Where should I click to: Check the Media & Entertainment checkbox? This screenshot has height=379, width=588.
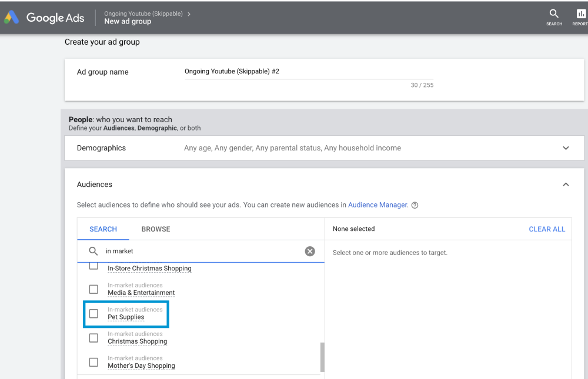coord(93,289)
